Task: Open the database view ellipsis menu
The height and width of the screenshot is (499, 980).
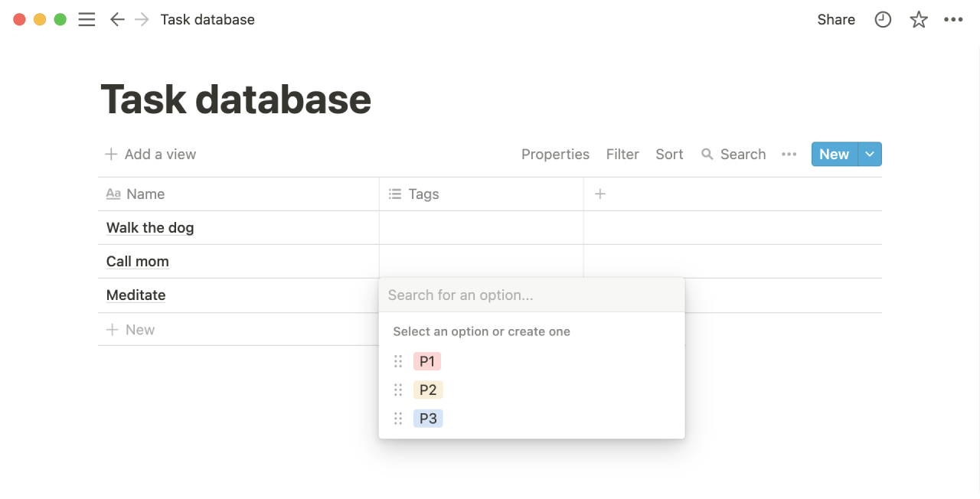Action: point(789,155)
